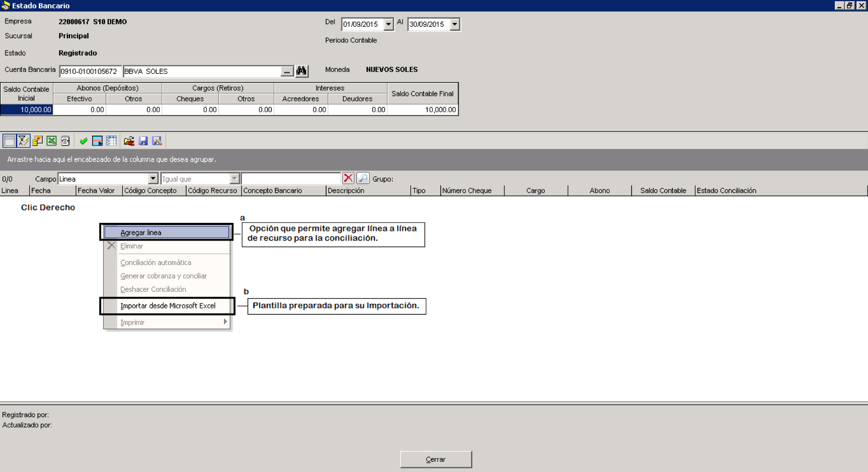
Task: Click the filter value text field
Action: pyautogui.click(x=291, y=179)
